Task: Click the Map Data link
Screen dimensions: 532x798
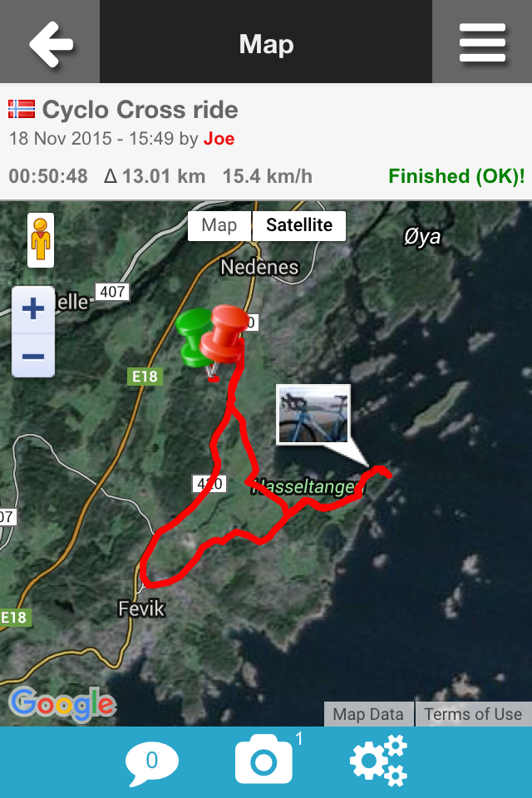Action: (368, 714)
